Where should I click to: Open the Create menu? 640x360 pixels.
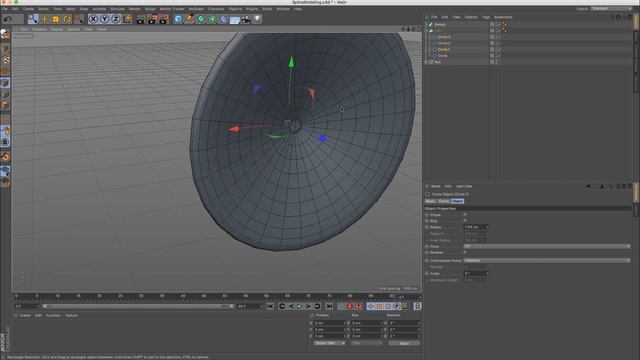tap(28, 9)
